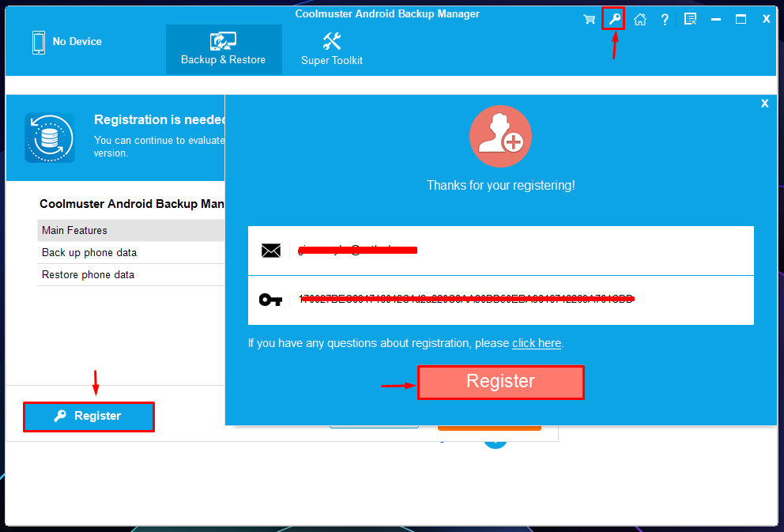Click the shopping cart icon in title bar

pos(590,20)
